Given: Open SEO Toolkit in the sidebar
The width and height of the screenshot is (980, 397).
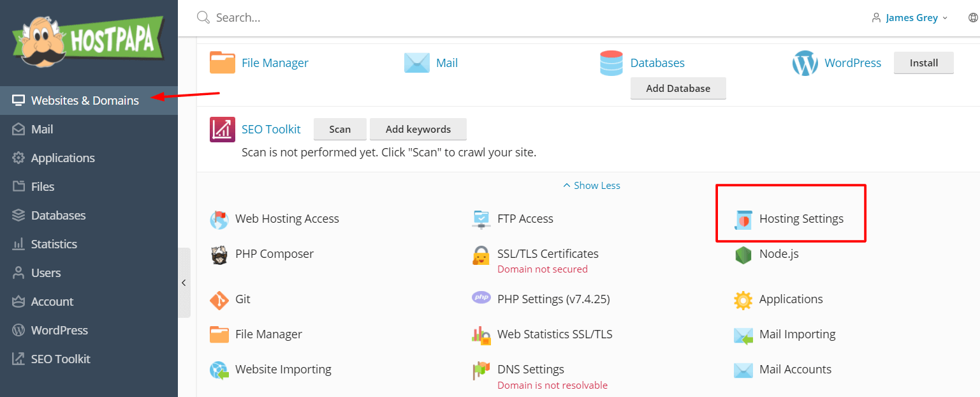Looking at the screenshot, I should [89, 359].
